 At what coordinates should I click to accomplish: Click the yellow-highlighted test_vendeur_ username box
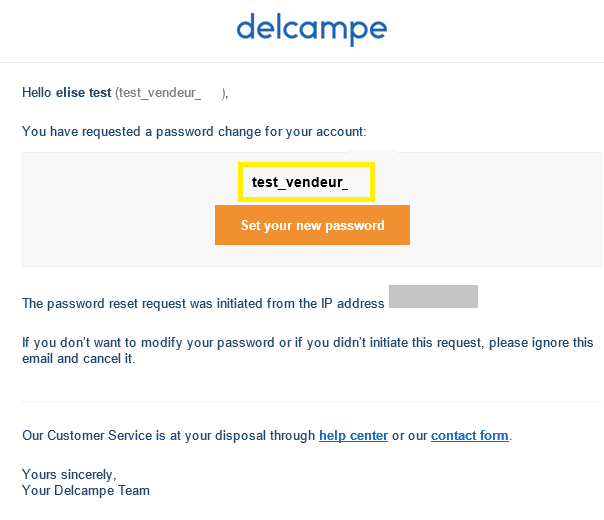306,182
